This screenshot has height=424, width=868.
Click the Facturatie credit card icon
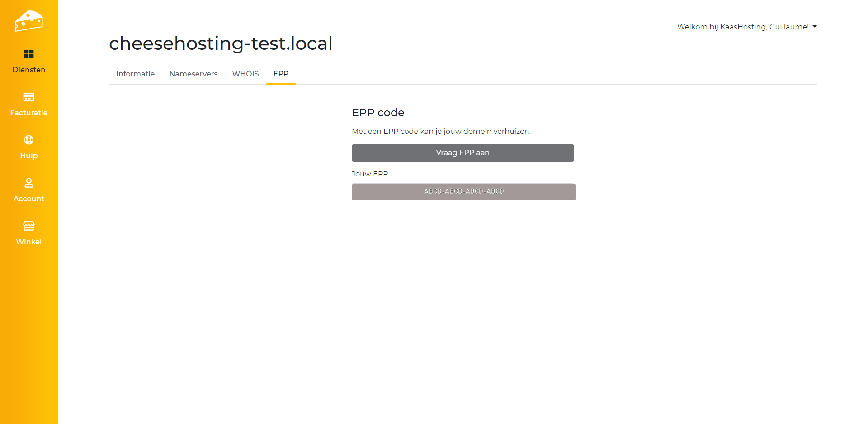pyautogui.click(x=29, y=97)
